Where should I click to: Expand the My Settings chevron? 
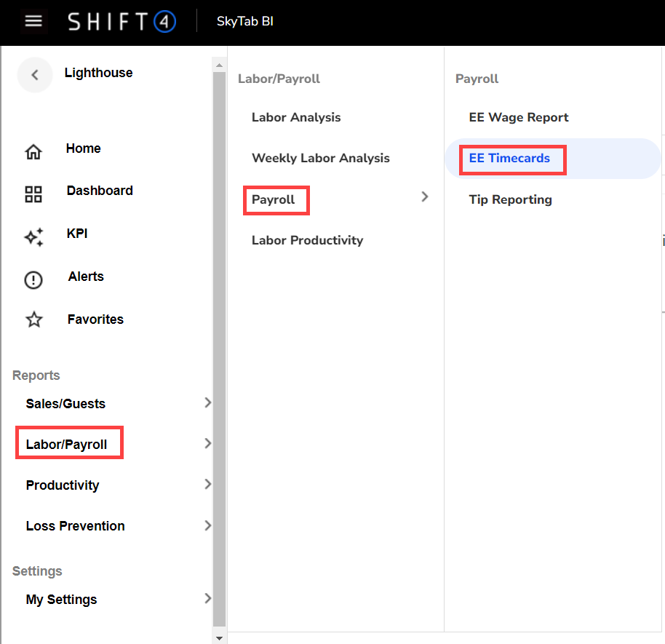pos(207,599)
